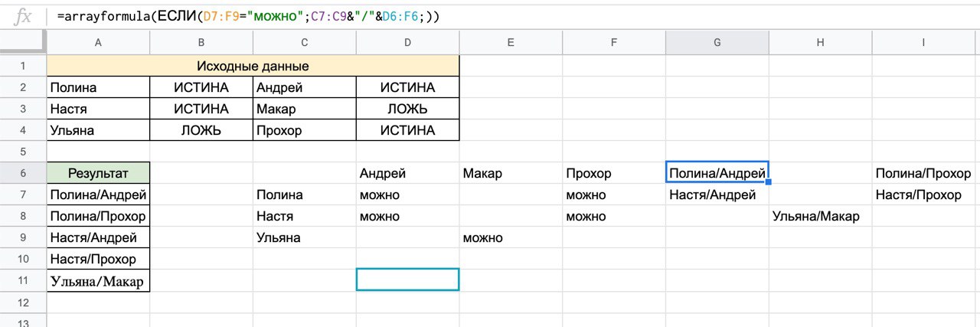Select the 'Макар' cell in source data table

[305, 109]
